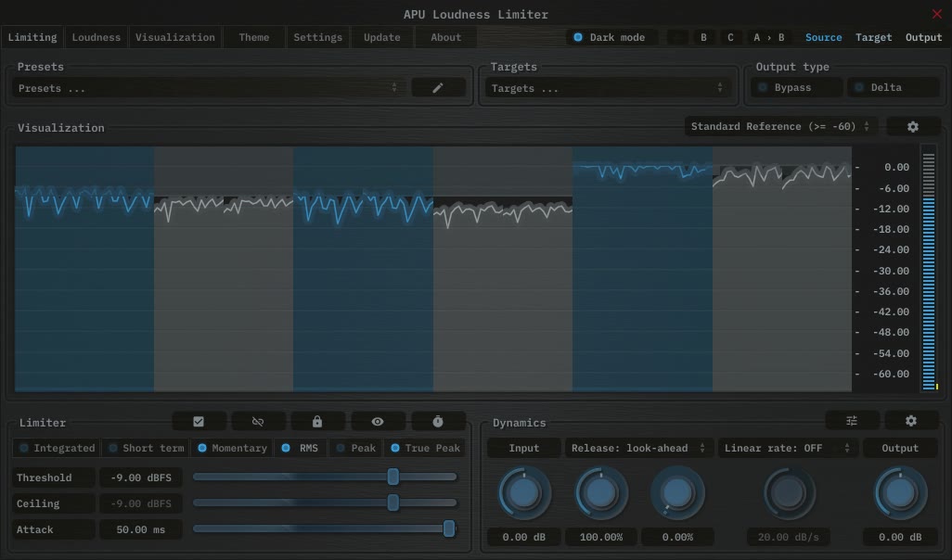952x560 pixels.
Task: Click the stopwatch icon in Limiter panel
Action: [438, 421]
